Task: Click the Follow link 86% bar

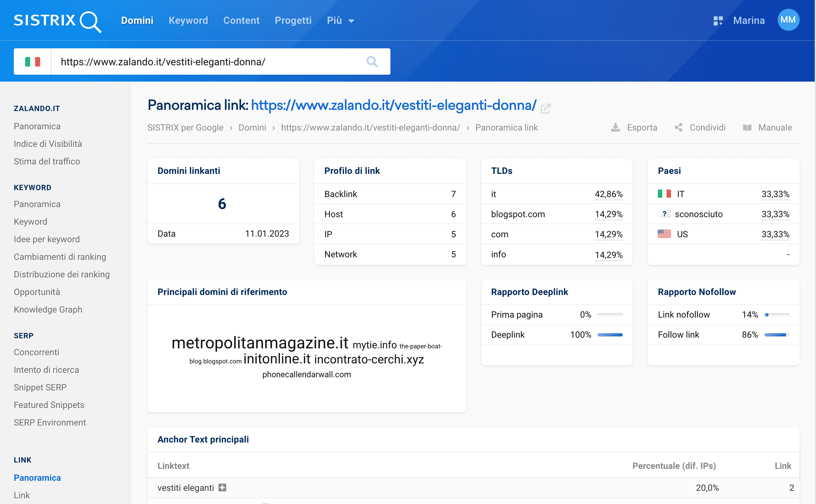Action: point(777,335)
